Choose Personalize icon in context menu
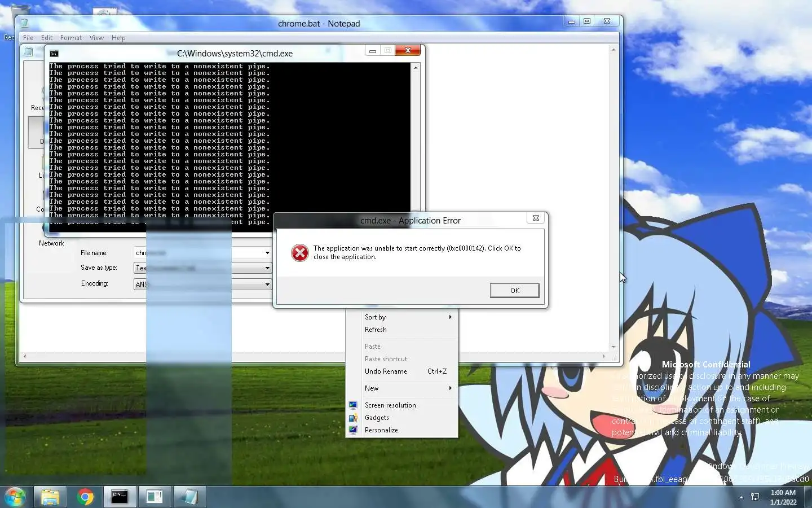Screen dimensions: 812x508 (353, 430)
